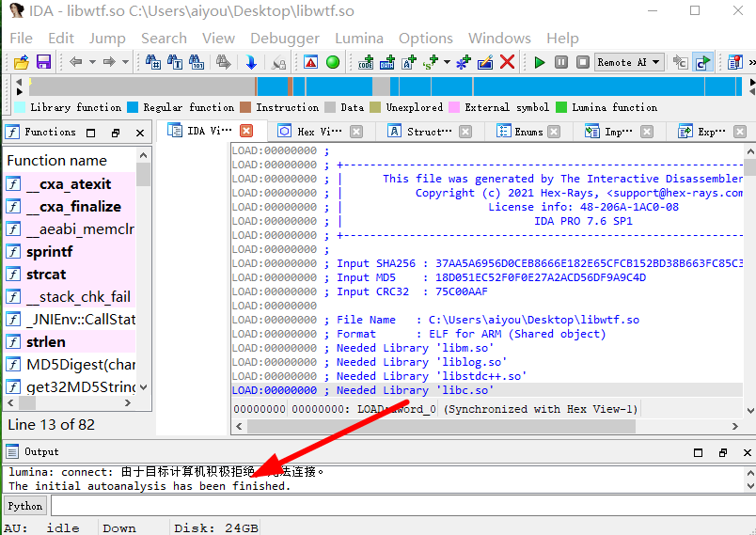Screen dimensions: 756x535
Task: Click the navigation band left arrow
Action: point(20,83)
